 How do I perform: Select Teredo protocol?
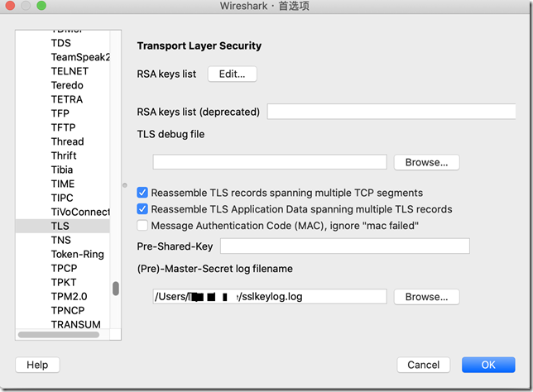tap(63, 85)
